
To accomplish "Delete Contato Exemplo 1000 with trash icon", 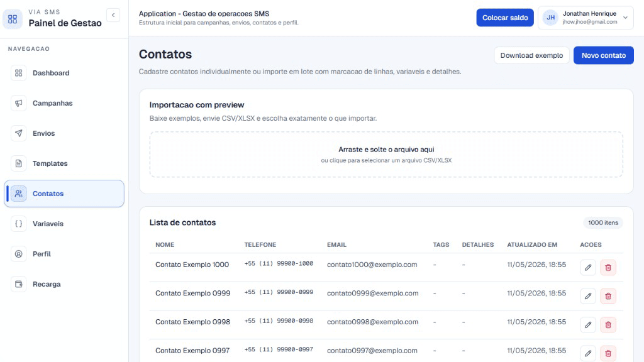I will click(608, 268).
